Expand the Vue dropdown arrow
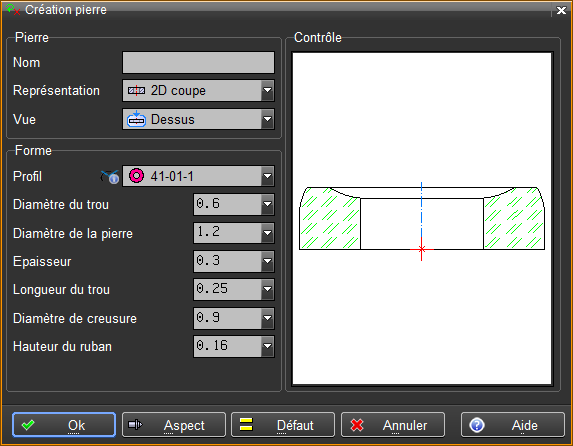573x446 pixels. [267, 119]
